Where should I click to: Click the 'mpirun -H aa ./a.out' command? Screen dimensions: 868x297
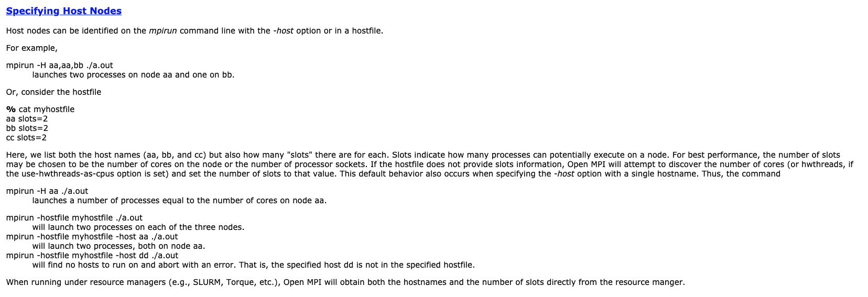tap(47, 191)
